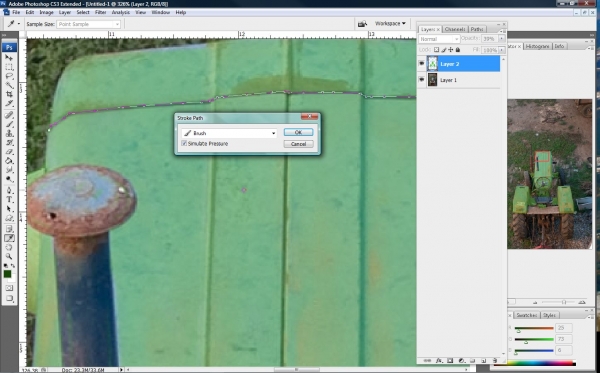This screenshot has width=600, height=373.
Task: Select the Slice tool
Action: pyautogui.click(x=9, y=103)
